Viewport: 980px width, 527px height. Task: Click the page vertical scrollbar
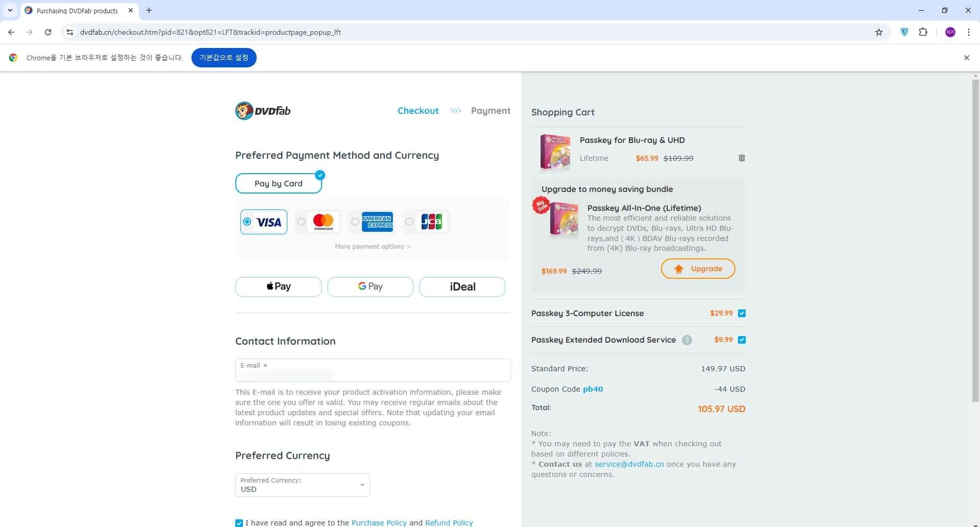975,240
